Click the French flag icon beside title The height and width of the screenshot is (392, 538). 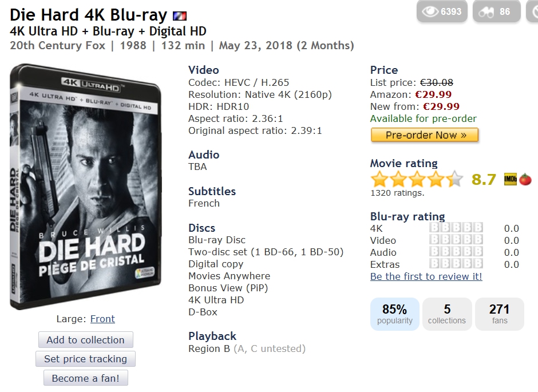click(x=180, y=16)
